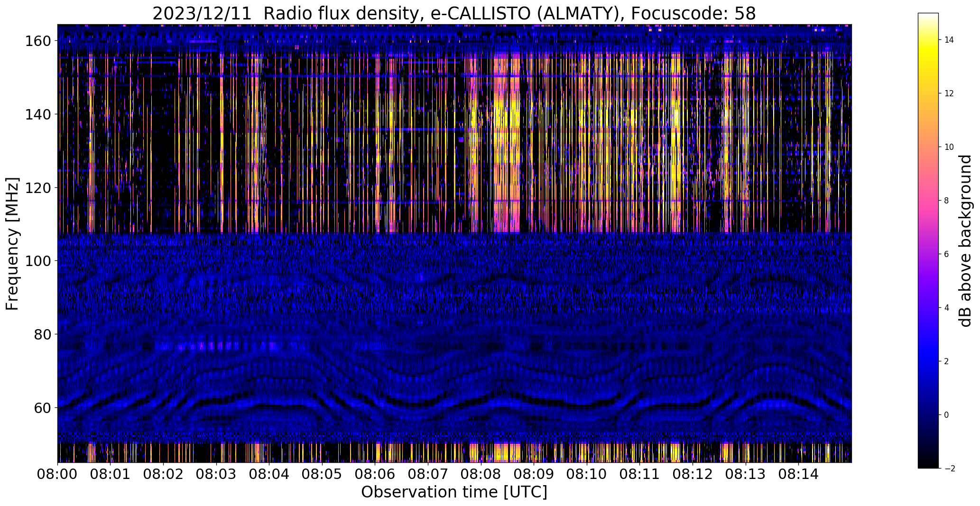Select the 08:00 time tick label
980x506 pixels.
point(57,474)
